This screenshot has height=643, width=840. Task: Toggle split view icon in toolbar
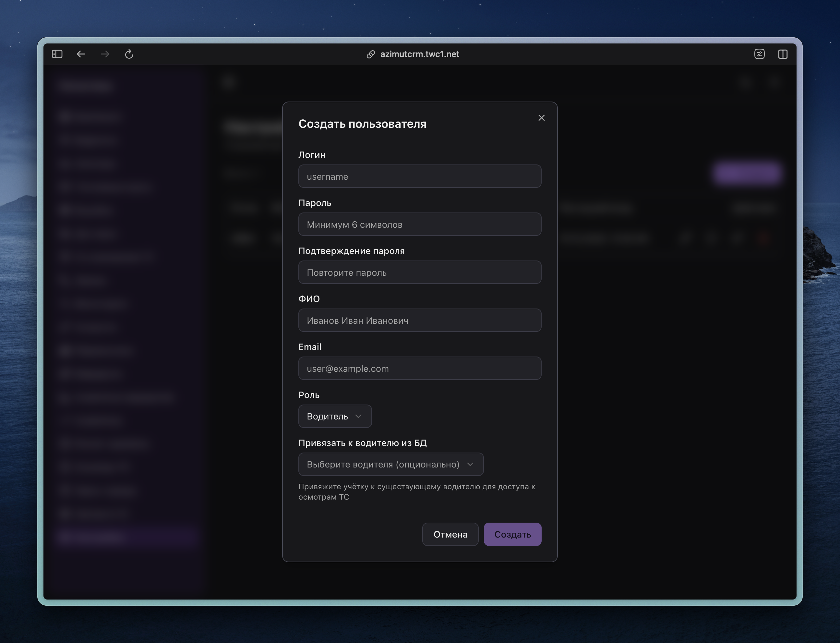(783, 54)
